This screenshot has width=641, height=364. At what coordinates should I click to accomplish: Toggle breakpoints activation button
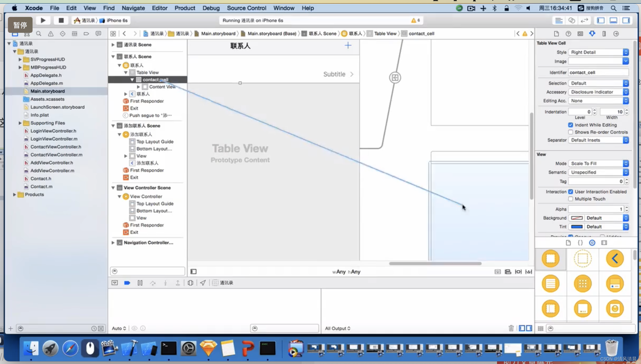tap(127, 283)
